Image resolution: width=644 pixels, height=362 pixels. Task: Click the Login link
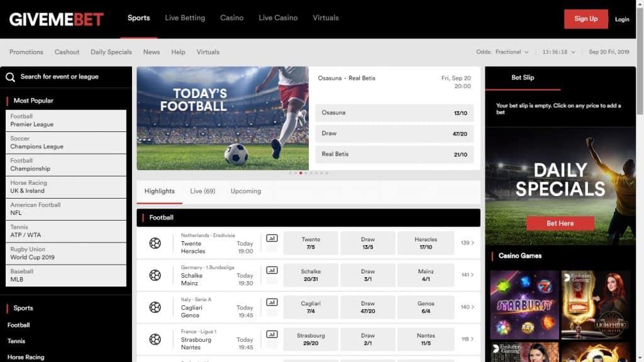click(x=622, y=19)
